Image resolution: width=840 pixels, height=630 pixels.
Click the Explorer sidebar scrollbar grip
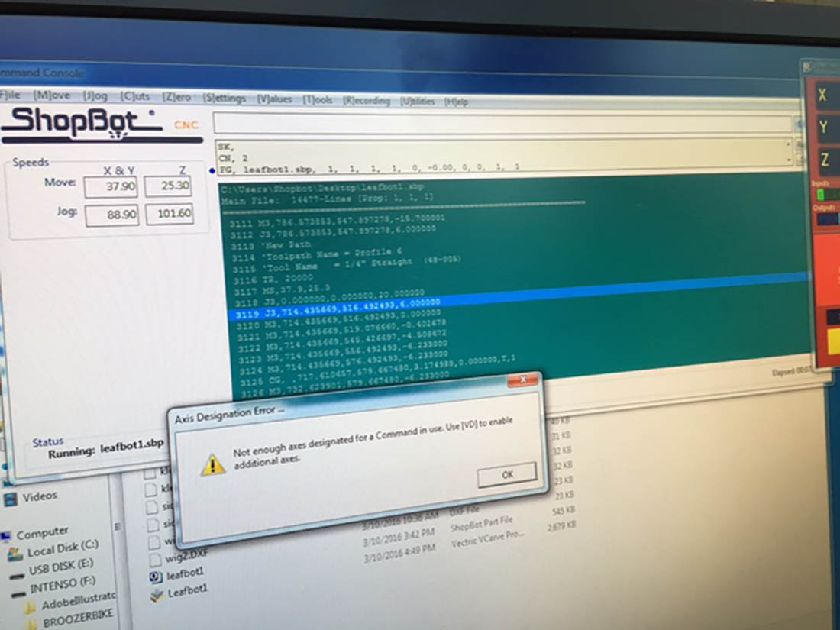pos(118,527)
